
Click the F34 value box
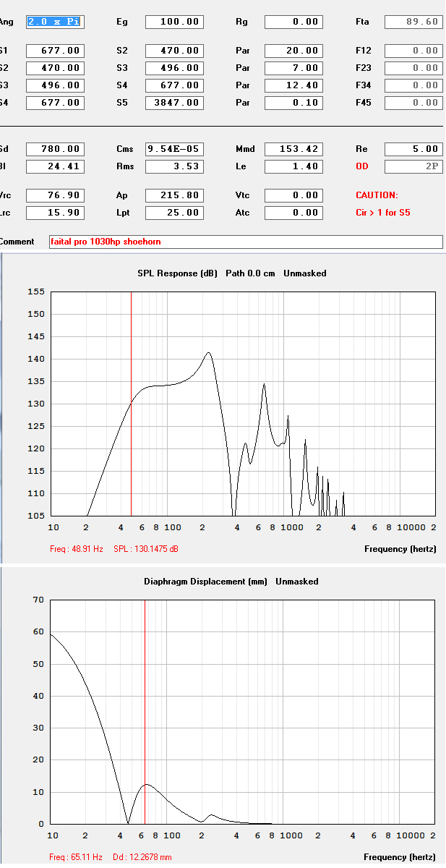413,85
